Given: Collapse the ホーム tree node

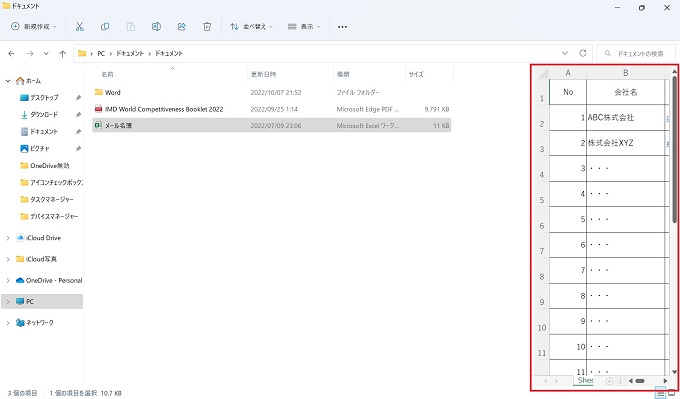Looking at the screenshot, I should point(8,81).
